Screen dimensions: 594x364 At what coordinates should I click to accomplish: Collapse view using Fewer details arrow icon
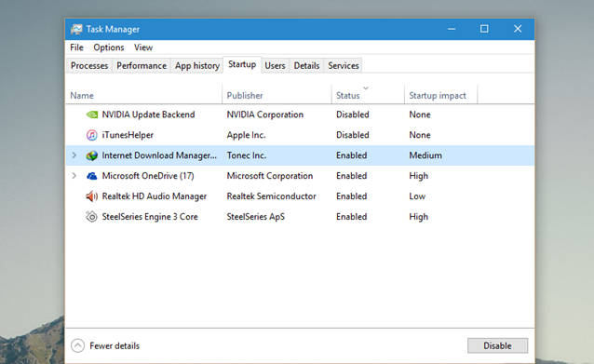pos(77,345)
